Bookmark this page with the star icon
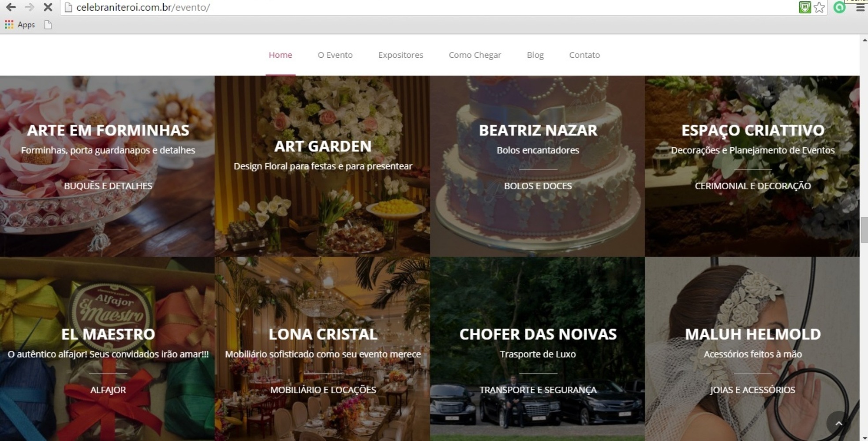 pos(819,7)
